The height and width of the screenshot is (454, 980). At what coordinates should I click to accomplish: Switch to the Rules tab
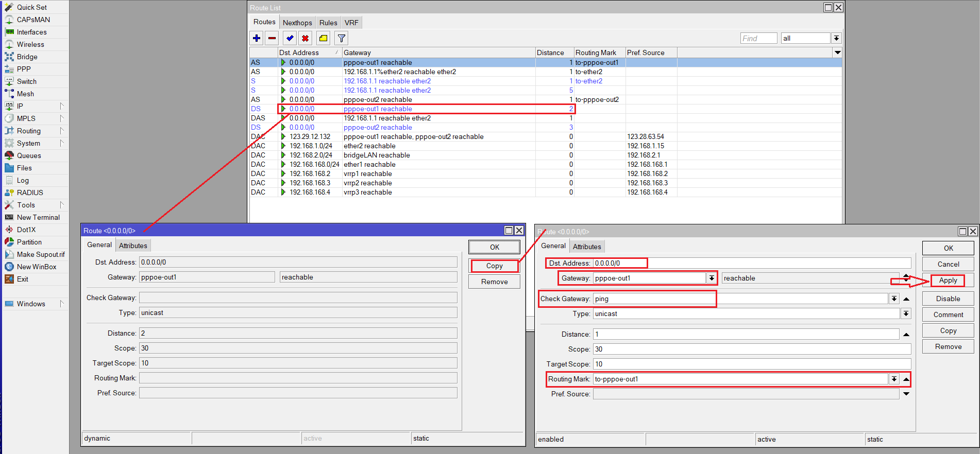(328, 23)
